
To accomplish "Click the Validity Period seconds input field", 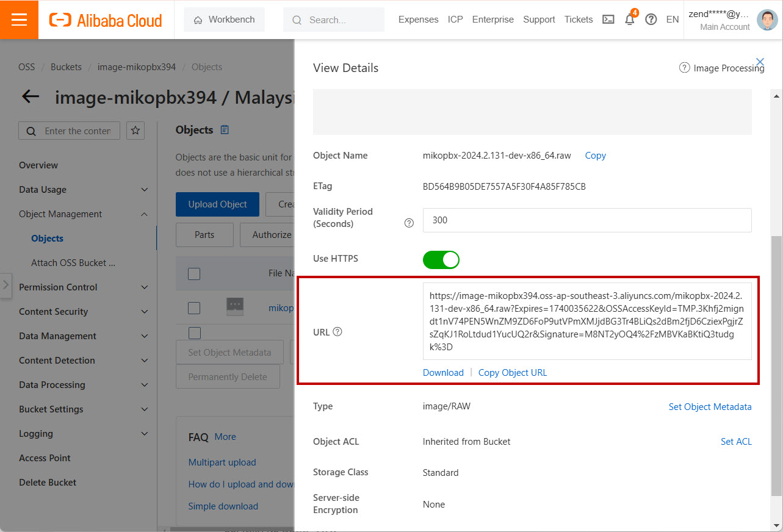I will click(586, 220).
